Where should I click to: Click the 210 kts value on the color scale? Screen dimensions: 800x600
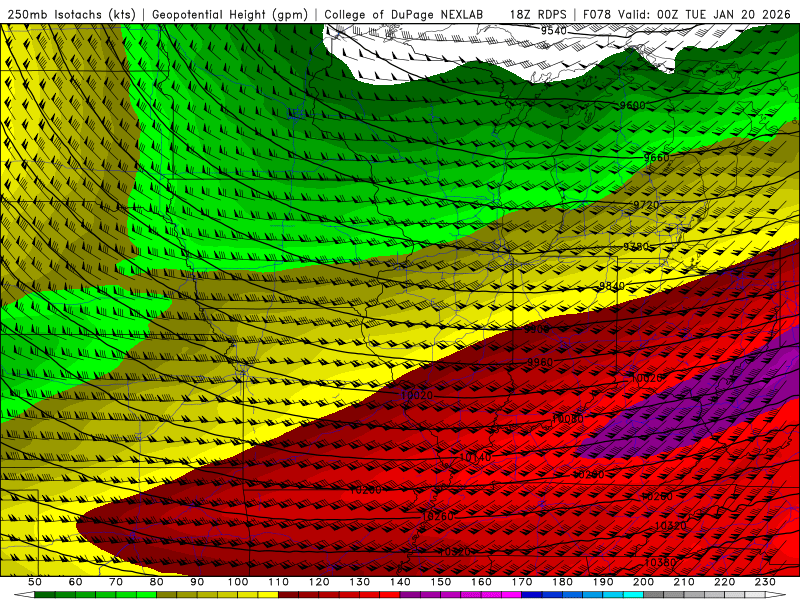coord(684,582)
